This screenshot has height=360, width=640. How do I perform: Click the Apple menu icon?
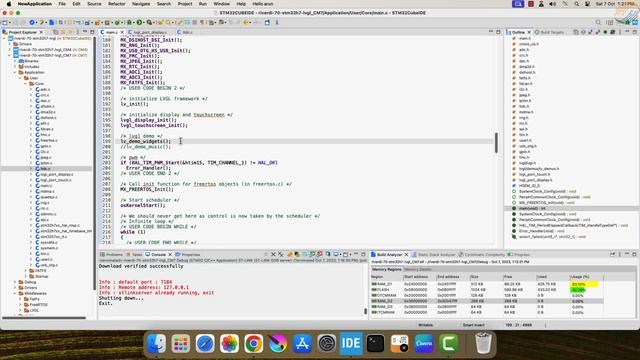[9, 4]
